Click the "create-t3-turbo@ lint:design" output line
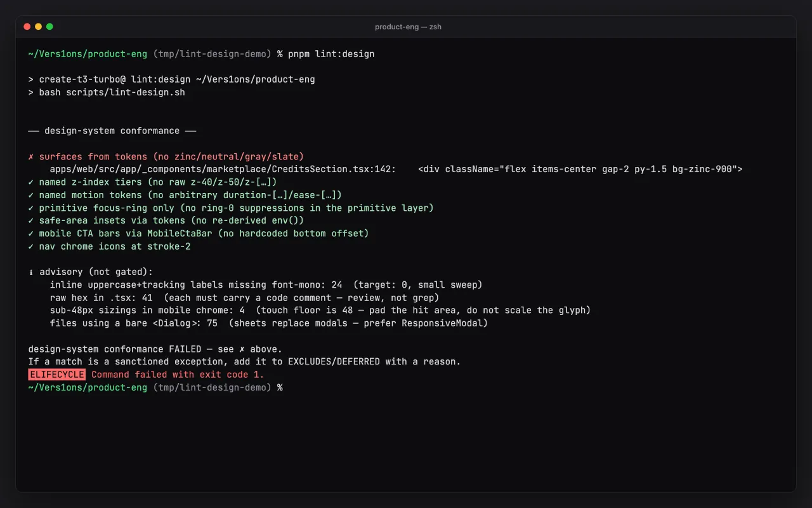 (171, 79)
